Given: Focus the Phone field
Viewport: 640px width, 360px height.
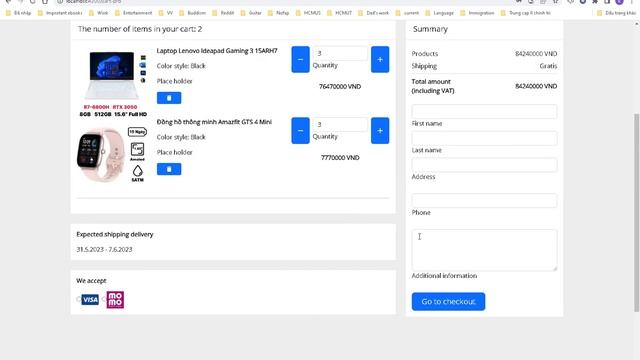Looking at the screenshot, I should [x=484, y=200].
